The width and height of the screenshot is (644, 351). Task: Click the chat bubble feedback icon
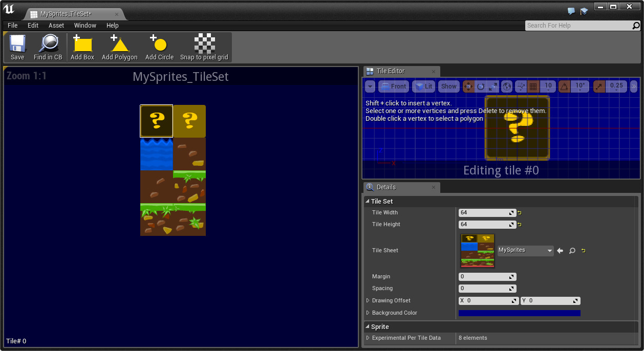pos(572,11)
